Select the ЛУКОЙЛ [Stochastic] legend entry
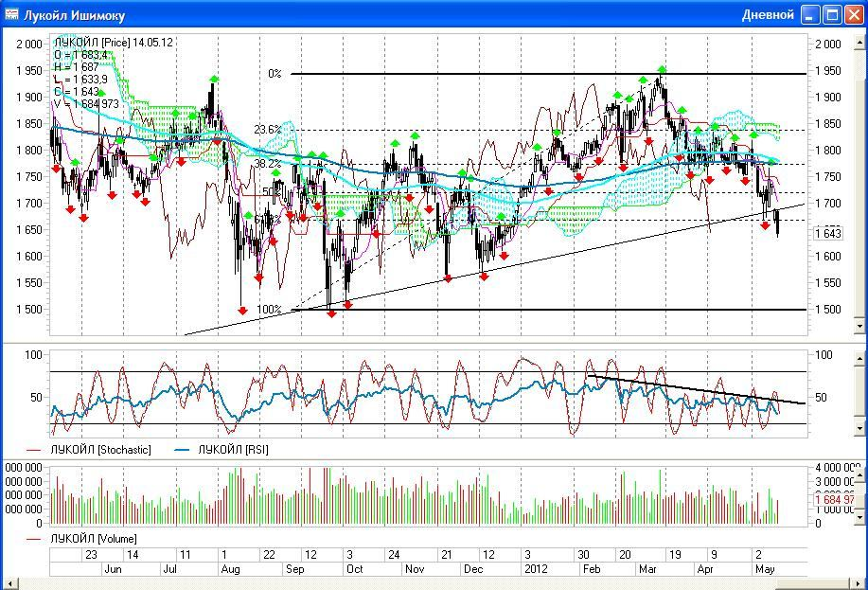The image size is (868, 590). point(89,449)
